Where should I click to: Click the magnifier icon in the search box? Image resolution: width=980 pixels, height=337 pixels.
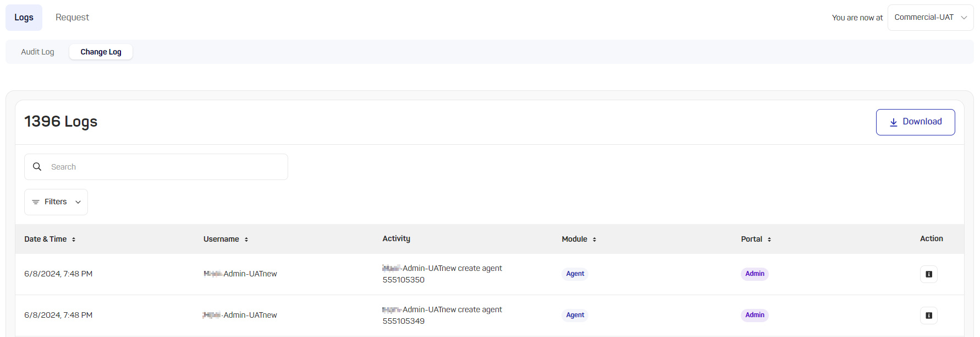click(x=37, y=167)
